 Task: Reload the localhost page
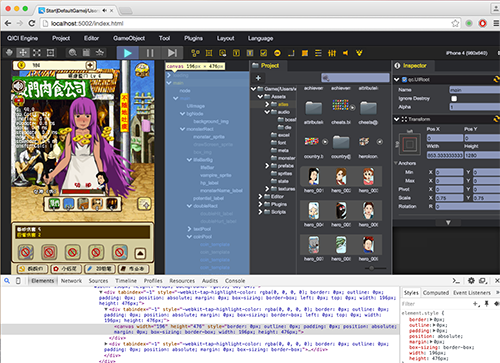coord(32,23)
